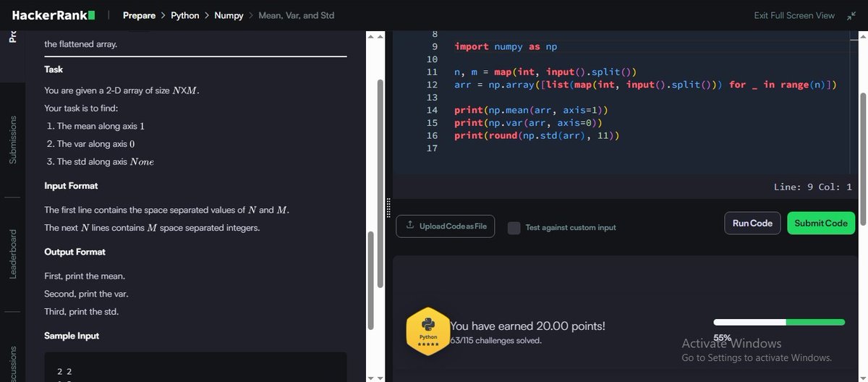Click The var along axis 0 item

(x=96, y=144)
